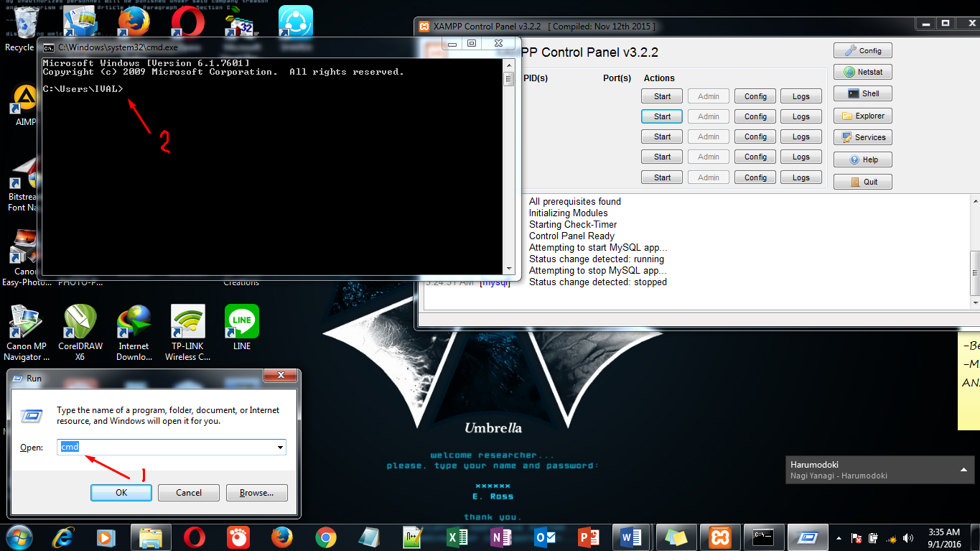Launch Canon MP Navigator from the desktop
Viewport: 980px width, 551px height.
pos(26,321)
